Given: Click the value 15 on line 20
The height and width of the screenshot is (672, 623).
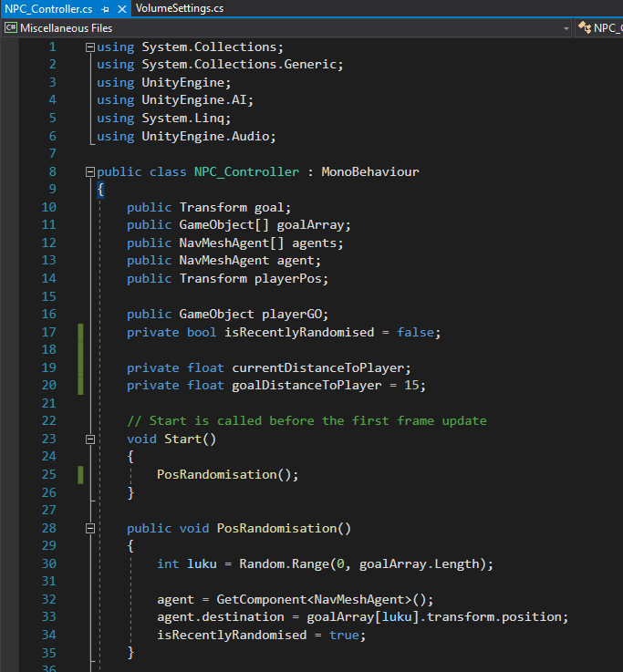Looking at the screenshot, I should [x=411, y=386].
